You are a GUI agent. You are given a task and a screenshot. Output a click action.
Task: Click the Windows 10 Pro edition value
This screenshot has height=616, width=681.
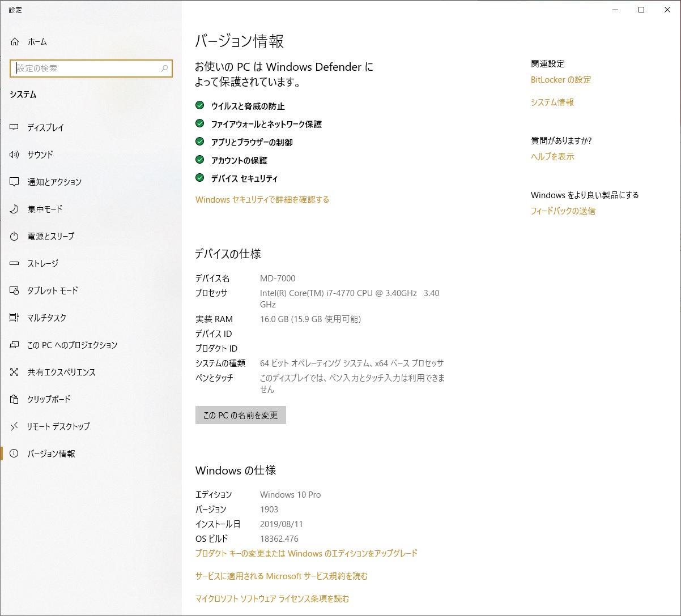pos(291,495)
